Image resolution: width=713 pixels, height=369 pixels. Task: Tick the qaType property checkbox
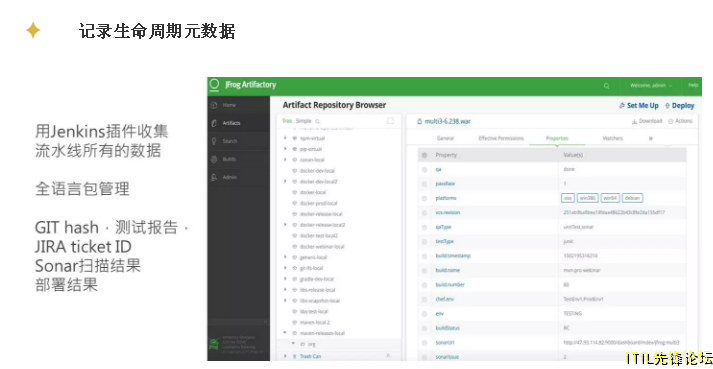click(424, 227)
